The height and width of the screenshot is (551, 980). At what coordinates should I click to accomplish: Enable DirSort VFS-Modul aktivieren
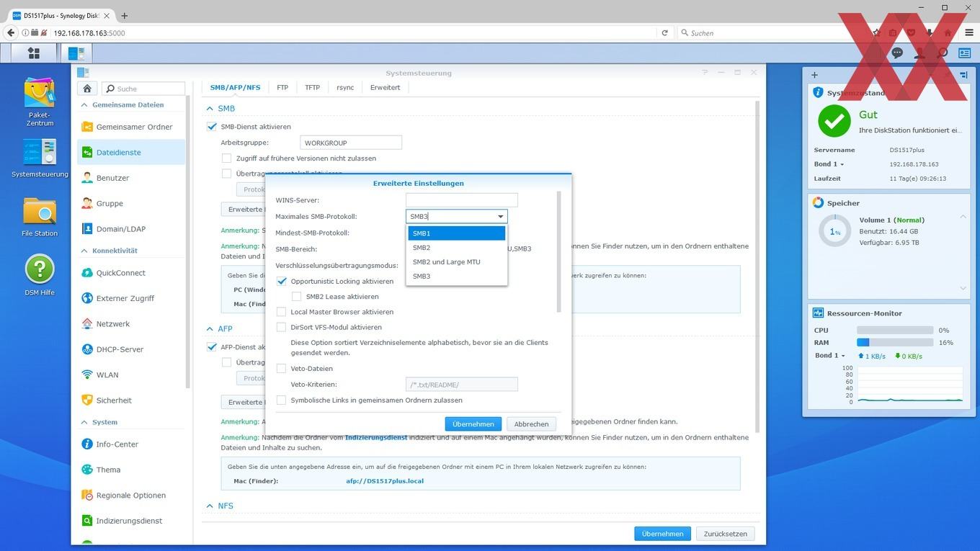[x=282, y=327]
